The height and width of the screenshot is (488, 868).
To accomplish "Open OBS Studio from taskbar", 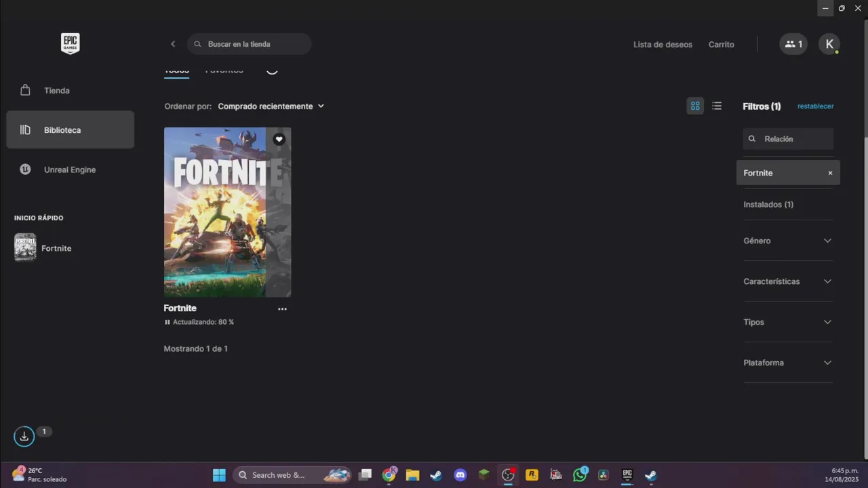I will tap(508, 475).
